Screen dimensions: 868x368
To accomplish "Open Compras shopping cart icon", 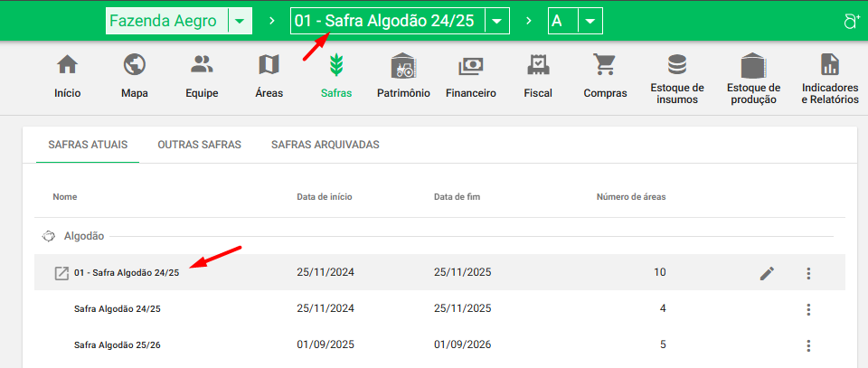I will coord(605,66).
